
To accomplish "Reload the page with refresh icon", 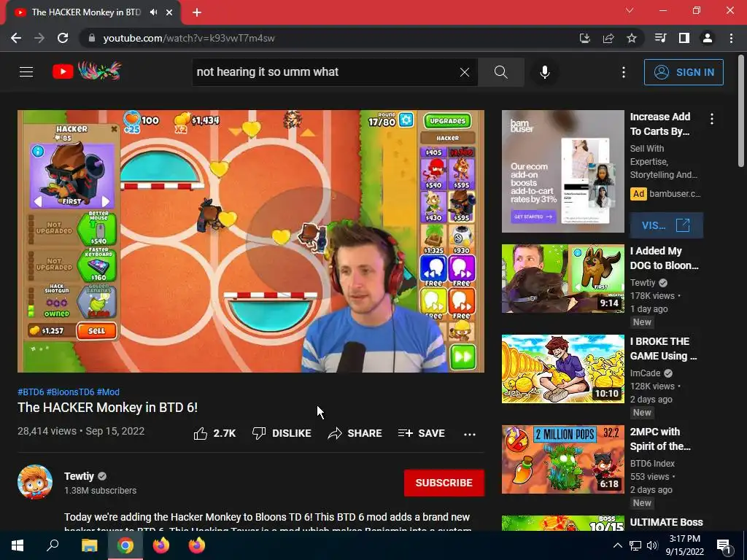I will tap(63, 38).
